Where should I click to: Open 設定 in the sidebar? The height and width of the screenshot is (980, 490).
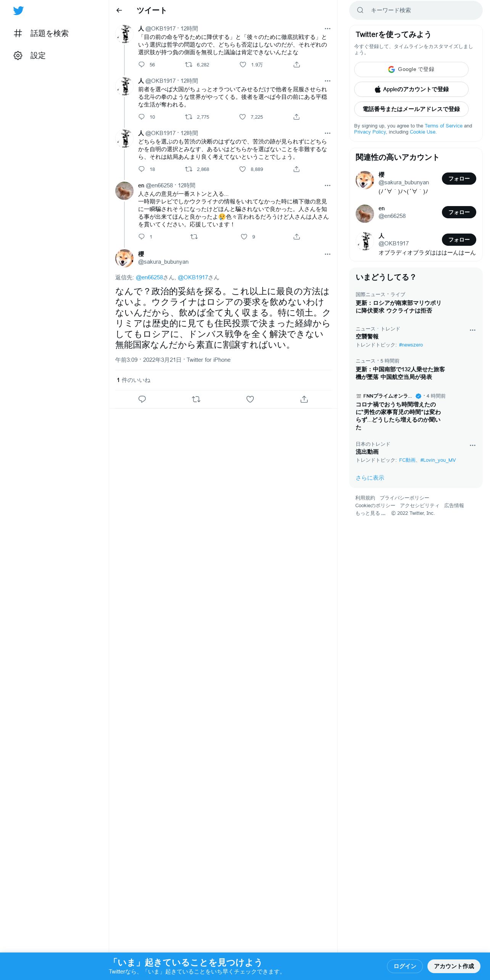click(x=30, y=55)
